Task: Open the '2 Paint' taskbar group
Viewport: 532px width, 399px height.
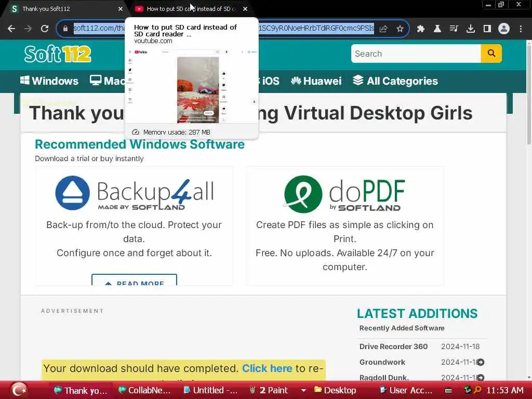Action: click(269, 391)
